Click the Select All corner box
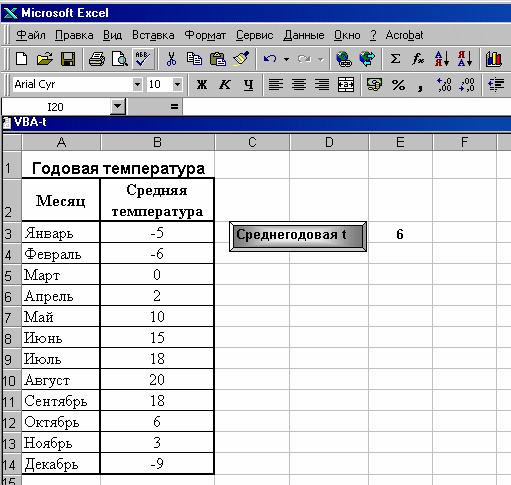Screen dimensions: 511x485 pyautogui.click(x=12, y=142)
